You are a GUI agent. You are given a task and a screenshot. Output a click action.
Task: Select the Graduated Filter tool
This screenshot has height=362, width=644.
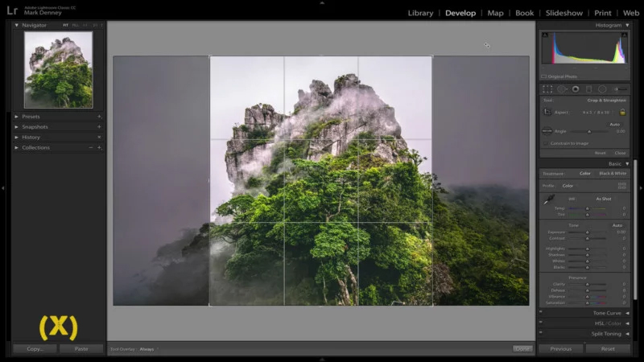click(x=588, y=89)
